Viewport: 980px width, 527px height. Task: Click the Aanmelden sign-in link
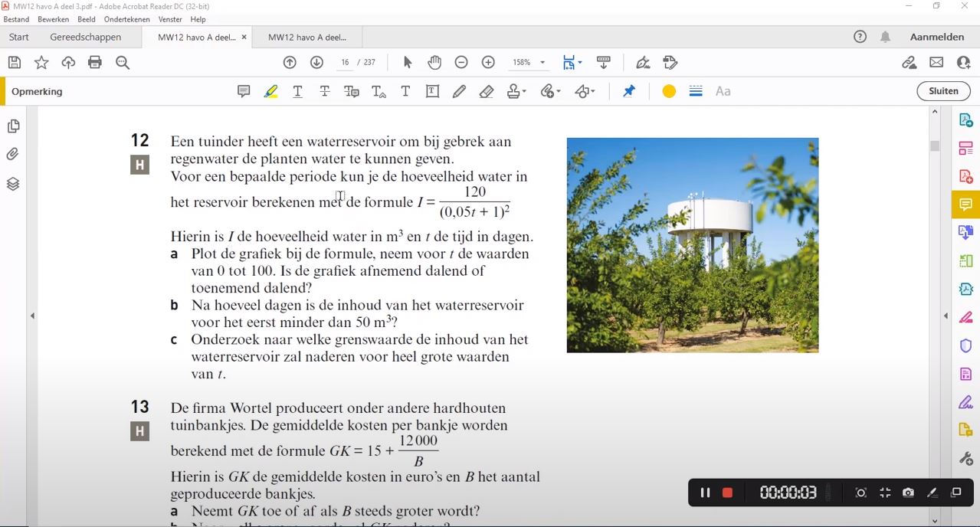[936, 37]
